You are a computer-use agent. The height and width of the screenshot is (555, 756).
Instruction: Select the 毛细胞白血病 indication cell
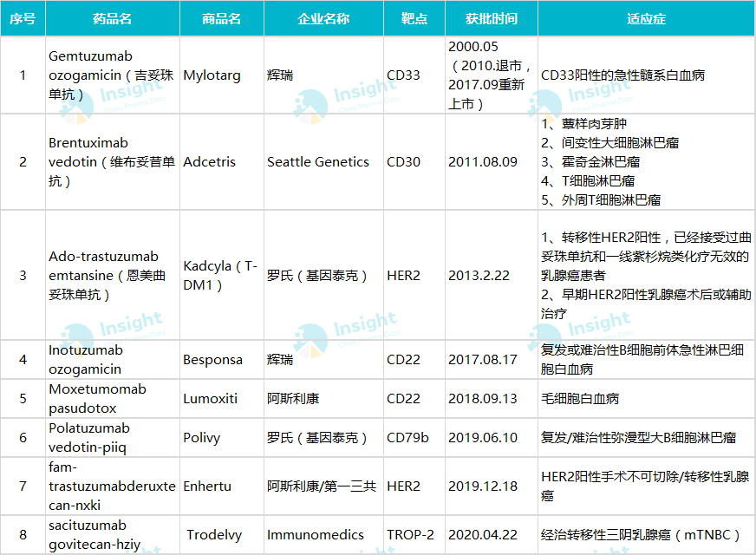646,399
